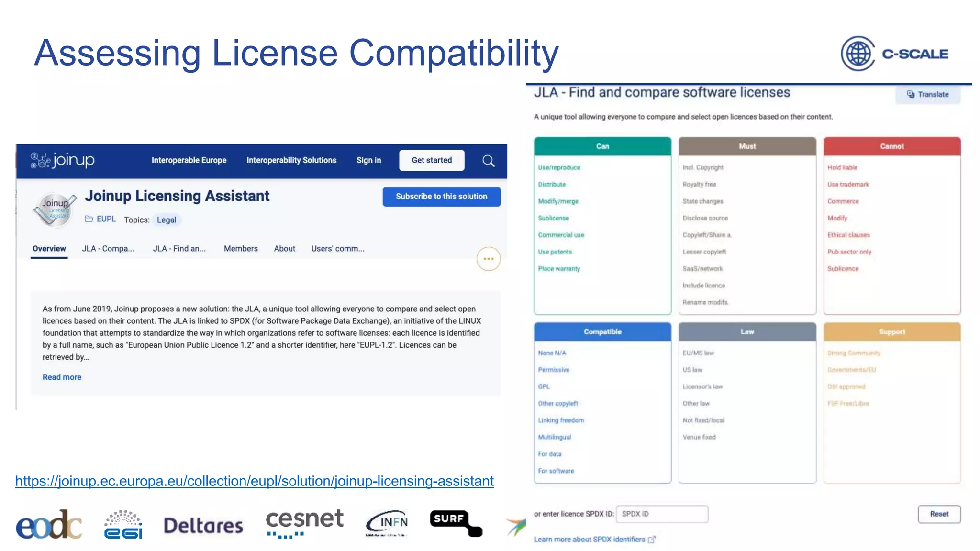The image size is (980, 551).
Task: Click the SPDX ID input field
Action: [x=662, y=514]
